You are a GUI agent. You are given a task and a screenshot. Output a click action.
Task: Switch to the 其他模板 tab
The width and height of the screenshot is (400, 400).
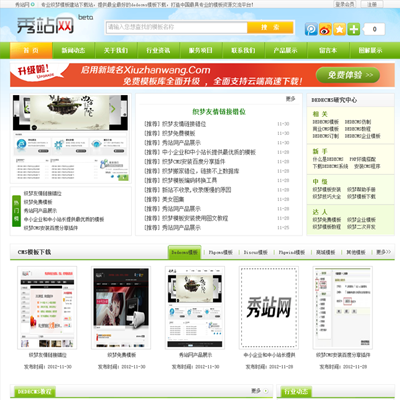pyautogui.click(x=356, y=252)
